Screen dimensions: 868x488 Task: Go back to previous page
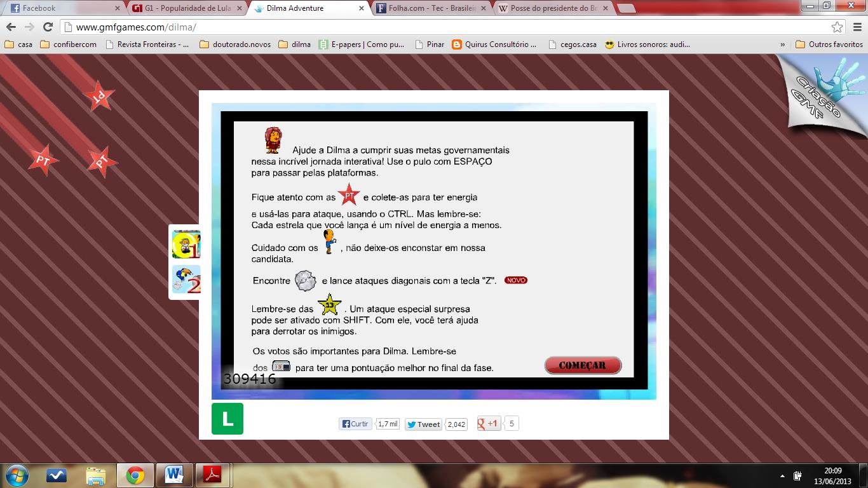11,27
